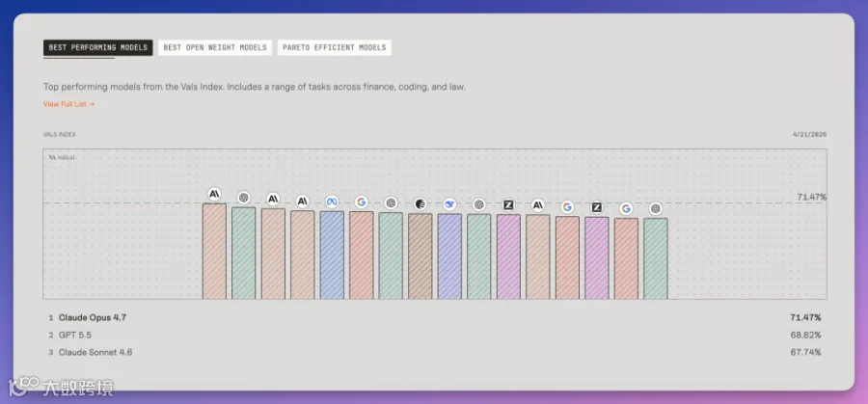The width and height of the screenshot is (868, 404).
Task: Click the green bar second from the left
Action: coord(244,254)
